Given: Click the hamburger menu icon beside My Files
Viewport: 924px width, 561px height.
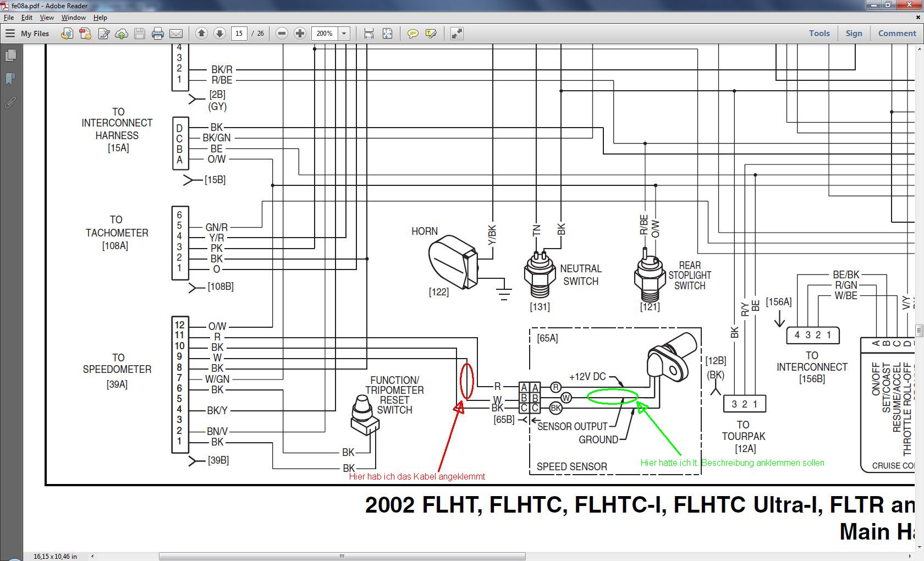Looking at the screenshot, I should (10, 34).
